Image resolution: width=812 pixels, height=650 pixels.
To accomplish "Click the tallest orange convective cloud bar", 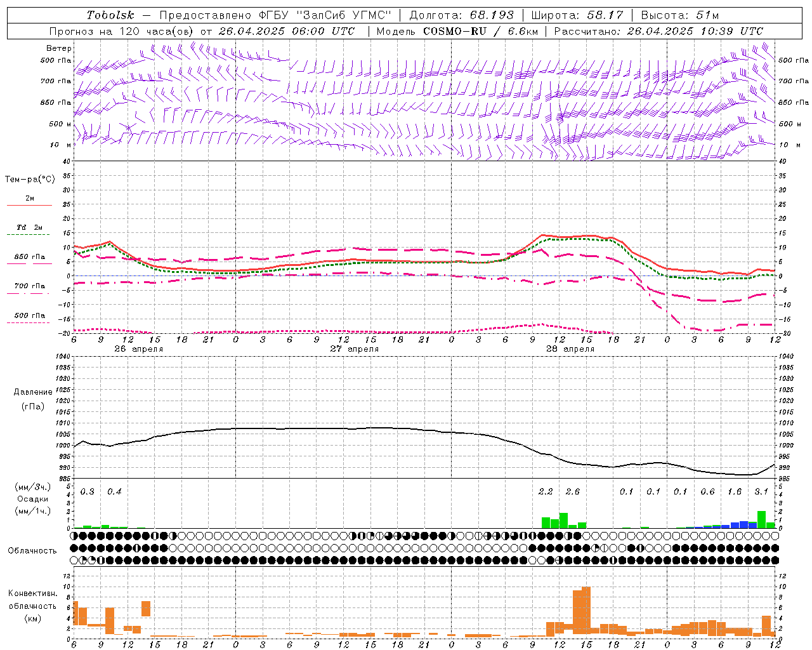I will [586, 610].
